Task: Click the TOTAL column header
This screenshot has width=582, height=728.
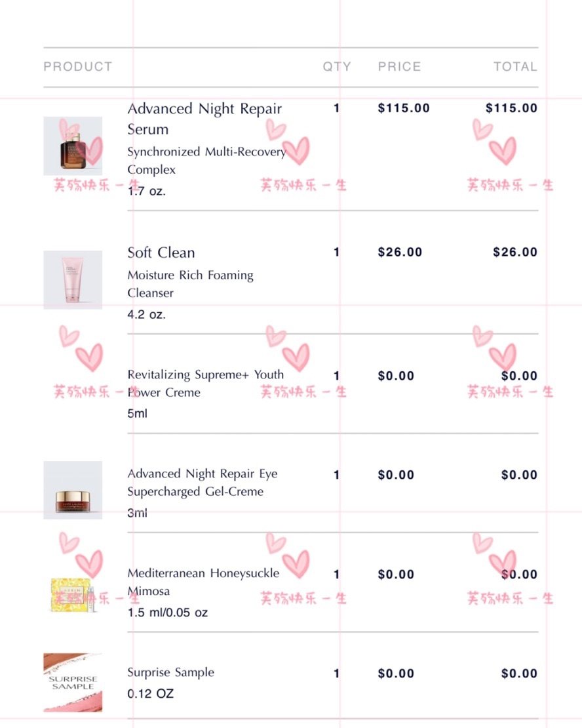Action: [515, 66]
